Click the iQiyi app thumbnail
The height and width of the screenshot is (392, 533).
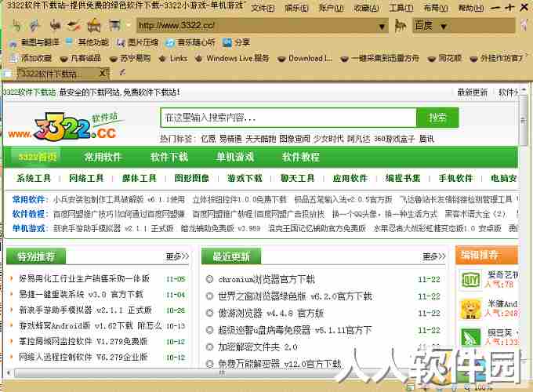click(470, 280)
